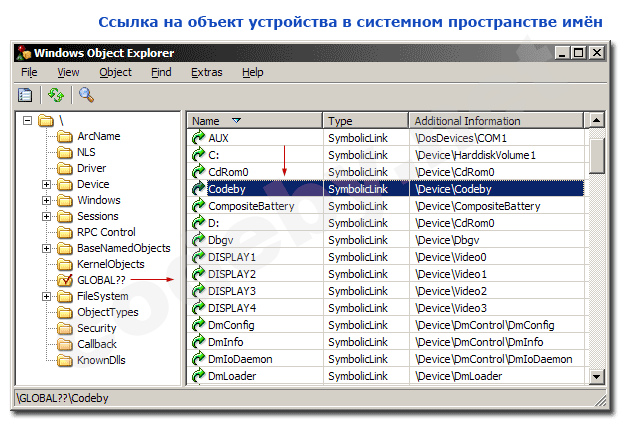This screenshot has width=621, height=422.
Task: Click the green Refresh toolbar icon
Action: (56, 95)
